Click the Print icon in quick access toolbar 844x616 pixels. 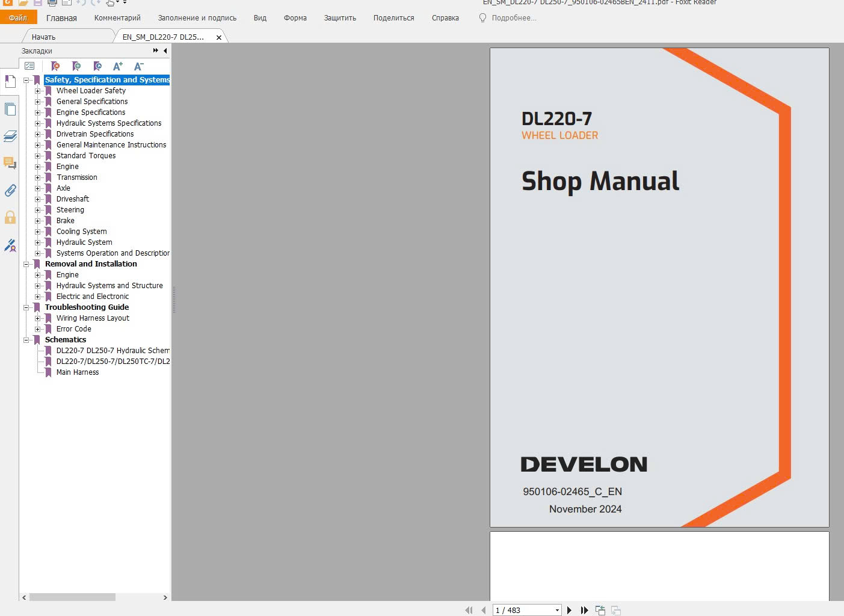(52, 2)
